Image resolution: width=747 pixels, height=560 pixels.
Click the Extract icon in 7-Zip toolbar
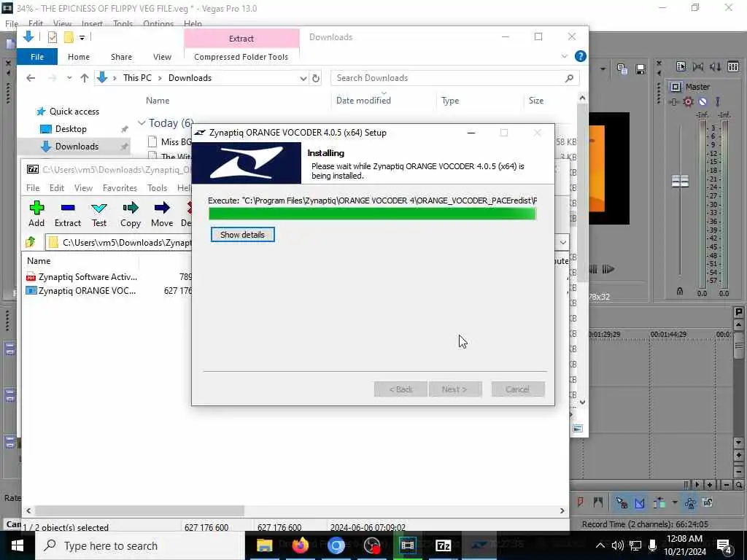[68, 214]
